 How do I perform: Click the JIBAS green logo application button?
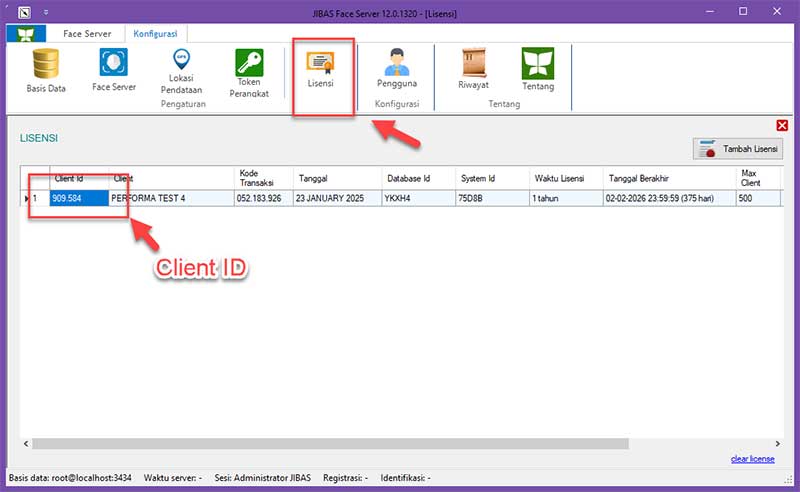pos(26,34)
